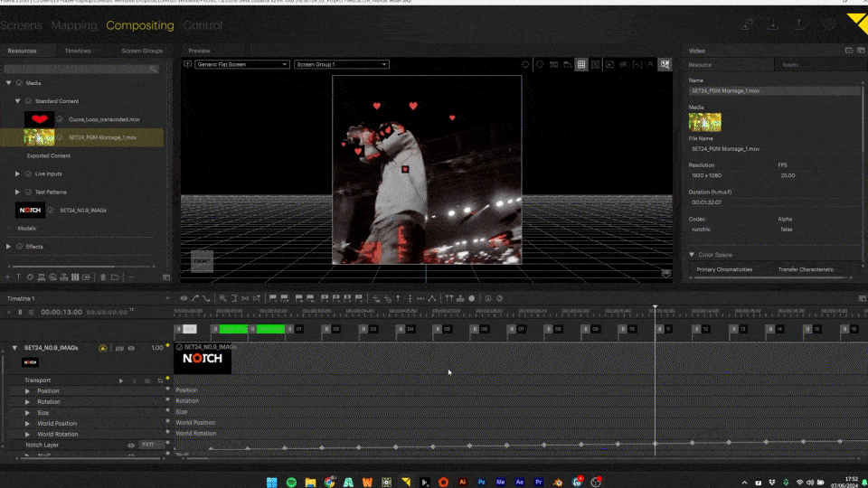Click the add resource plus icon
This screenshot has height=488, width=868.
point(7,277)
